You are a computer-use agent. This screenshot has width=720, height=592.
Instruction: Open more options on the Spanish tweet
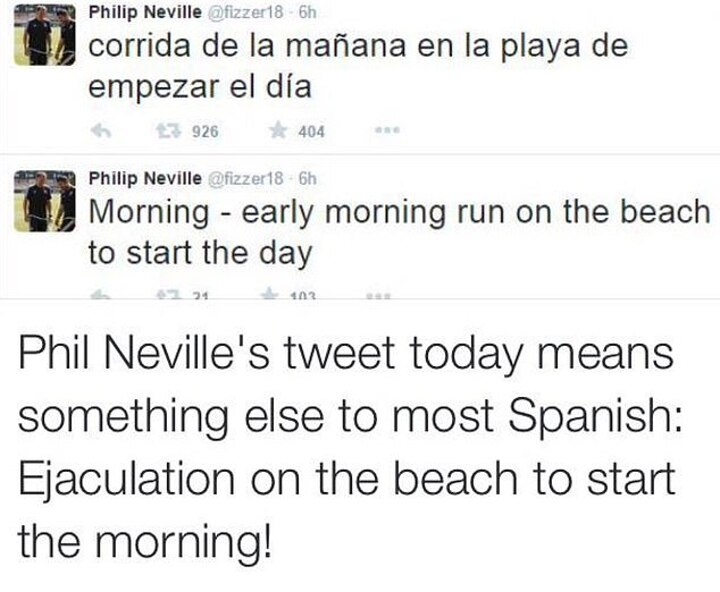tap(383, 130)
